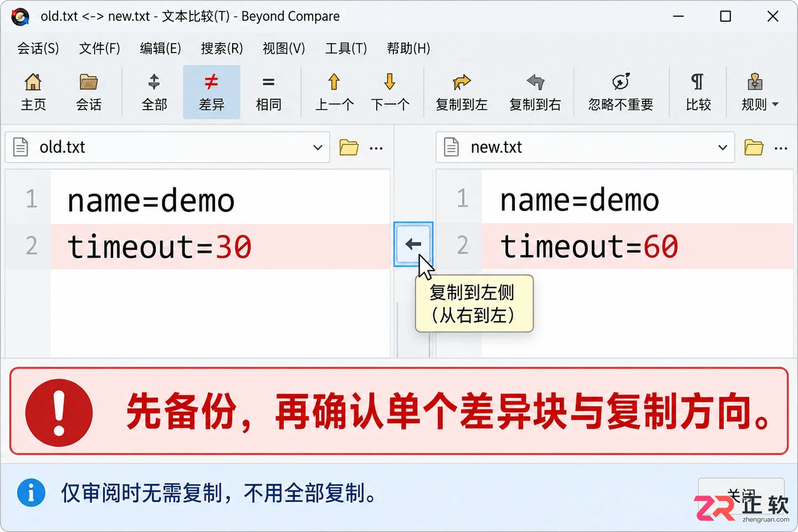
Task: Open the 工具(T) menu
Action: [346, 48]
